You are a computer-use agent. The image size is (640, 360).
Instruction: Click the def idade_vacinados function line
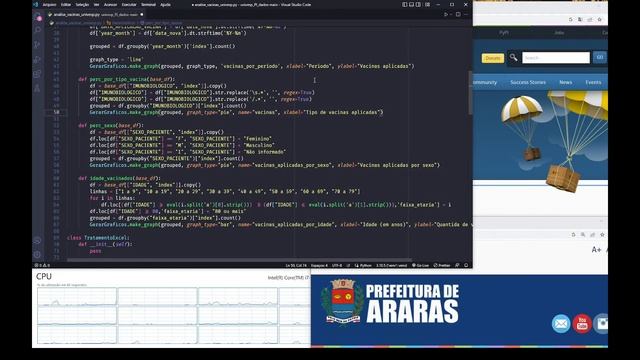click(119, 178)
